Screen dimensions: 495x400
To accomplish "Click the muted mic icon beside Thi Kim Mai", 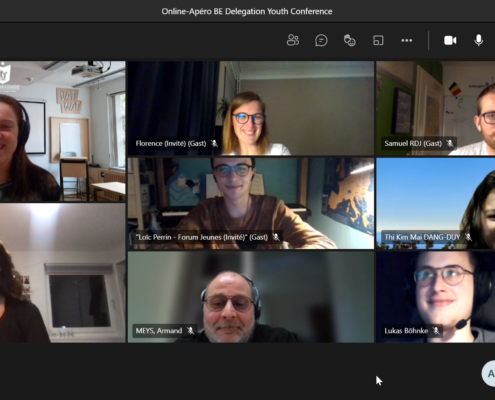I will coord(468,237).
